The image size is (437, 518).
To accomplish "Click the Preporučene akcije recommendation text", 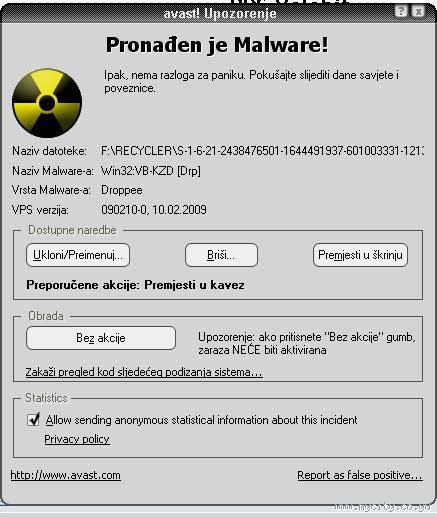I will [135, 285].
